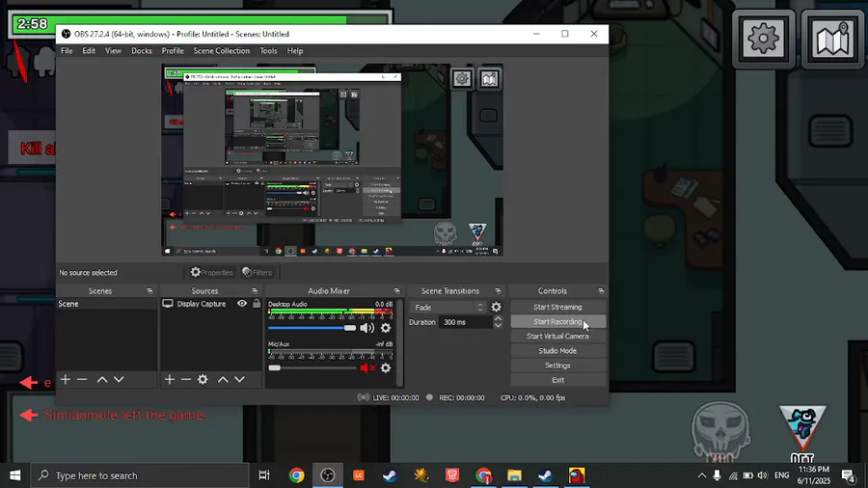
Task: Select the Scene list item
Action: point(107,304)
